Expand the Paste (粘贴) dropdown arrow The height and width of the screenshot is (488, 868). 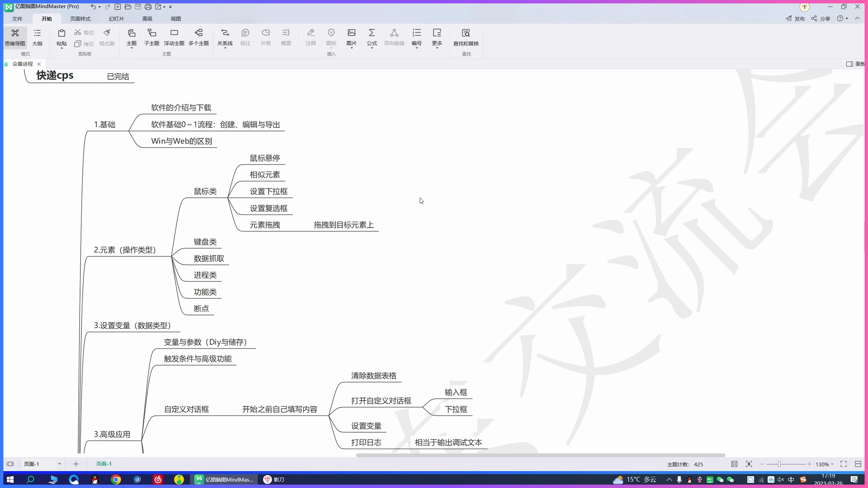tap(62, 48)
